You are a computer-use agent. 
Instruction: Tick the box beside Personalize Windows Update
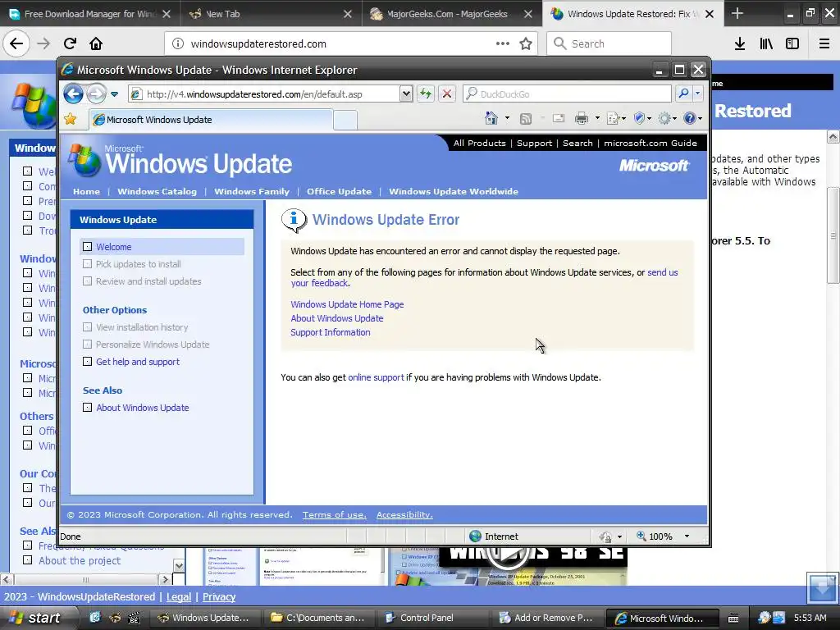[x=87, y=345]
